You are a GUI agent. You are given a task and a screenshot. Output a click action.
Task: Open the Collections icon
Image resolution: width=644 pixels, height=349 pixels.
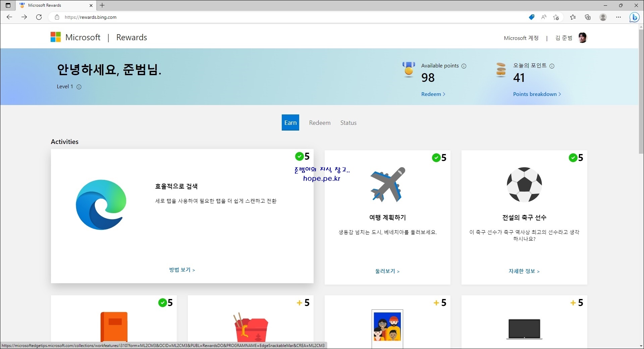pos(588,17)
